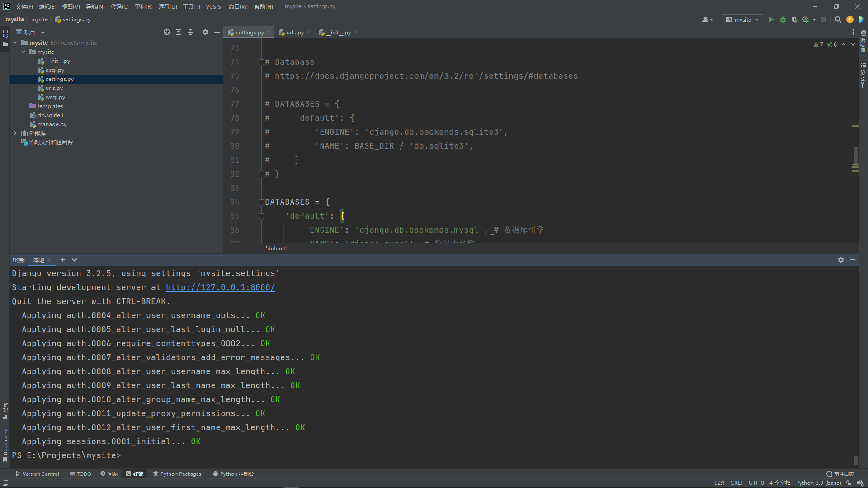The height and width of the screenshot is (488, 868).
Task: Expand the external libraries node
Action: (x=15, y=133)
